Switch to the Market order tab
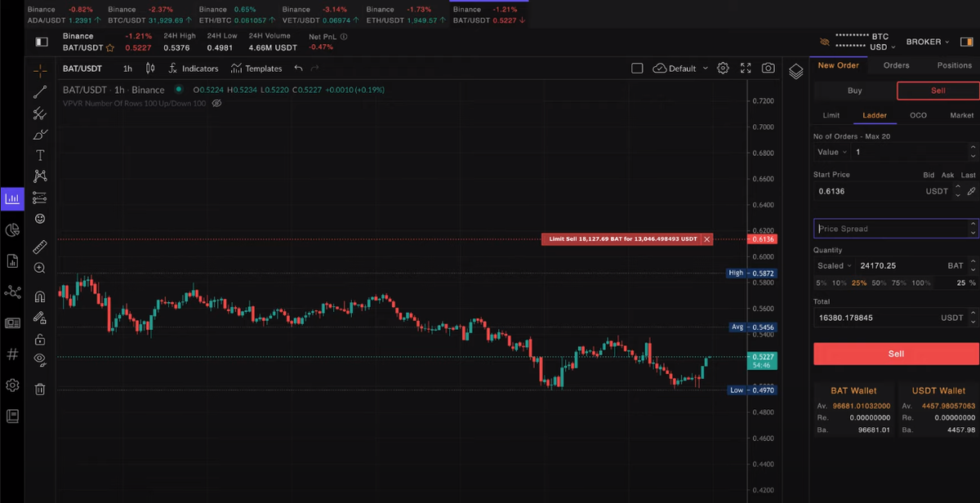The width and height of the screenshot is (980, 503). [x=960, y=115]
